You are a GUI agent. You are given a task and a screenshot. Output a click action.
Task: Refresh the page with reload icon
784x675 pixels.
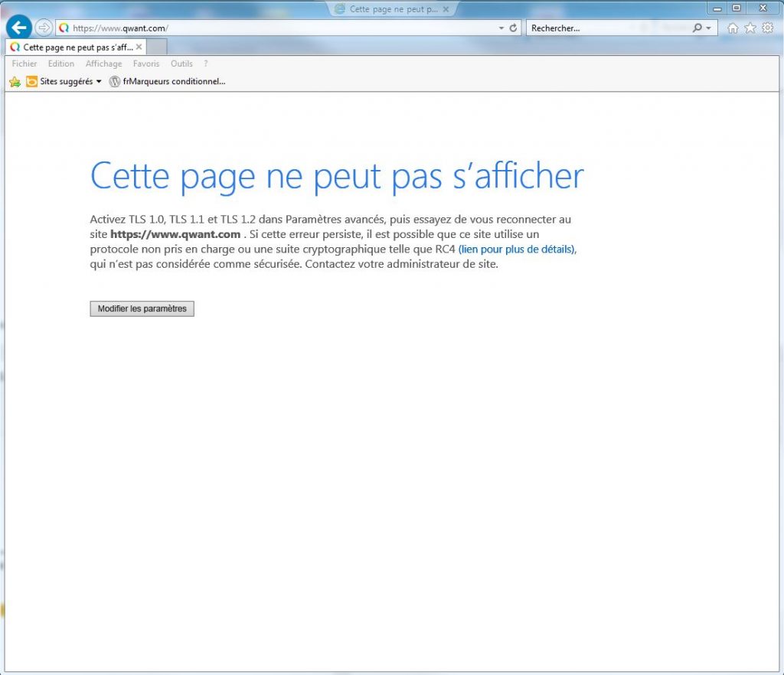pyautogui.click(x=513, y=28)
